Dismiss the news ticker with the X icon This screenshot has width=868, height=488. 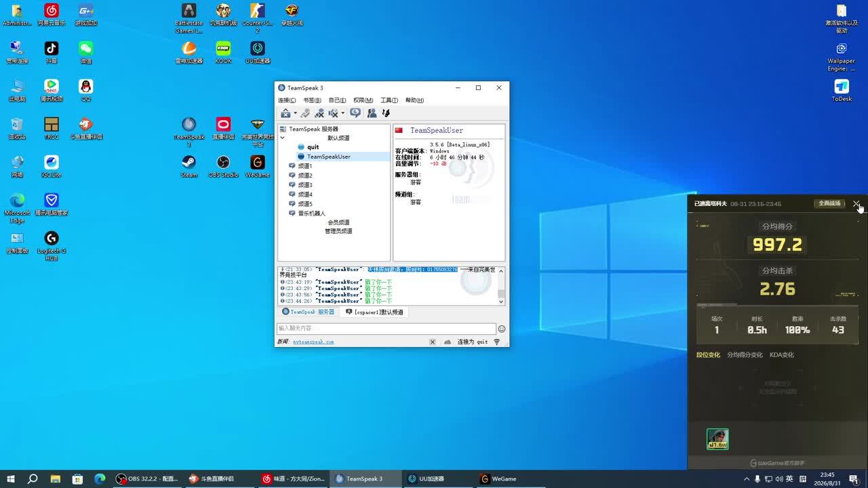coord(433,342)
